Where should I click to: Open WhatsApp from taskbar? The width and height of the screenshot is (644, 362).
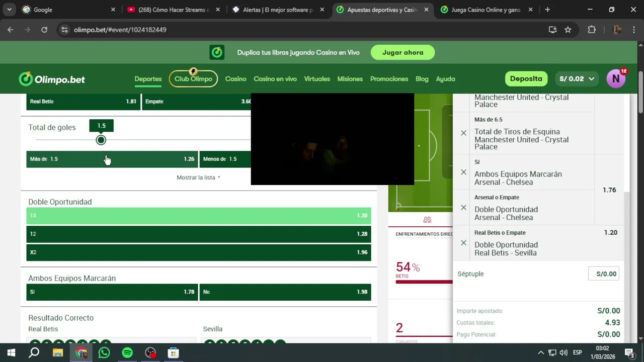point(104,353)
